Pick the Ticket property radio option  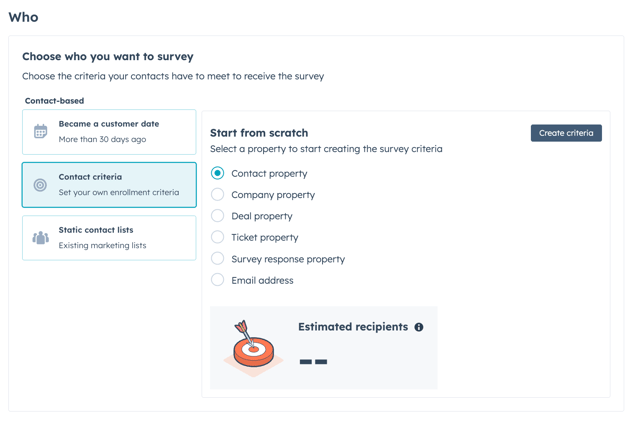(217, 237)
